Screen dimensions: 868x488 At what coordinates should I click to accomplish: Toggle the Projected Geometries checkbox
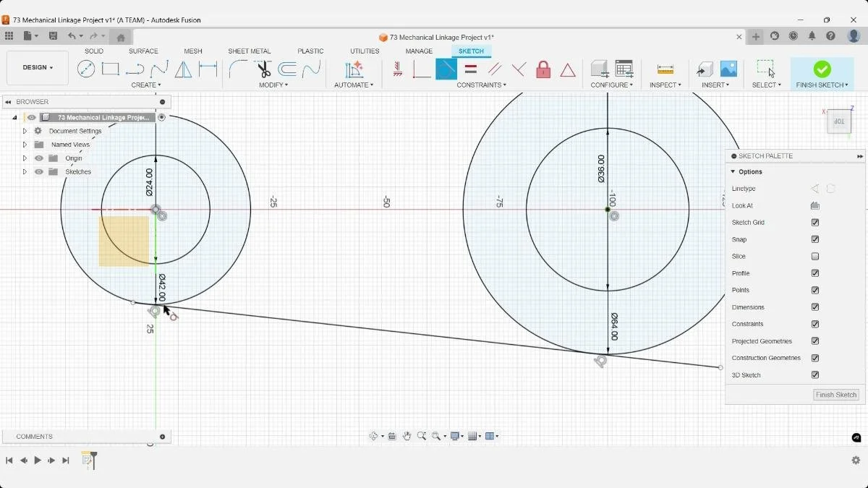[x=815, y=341]
